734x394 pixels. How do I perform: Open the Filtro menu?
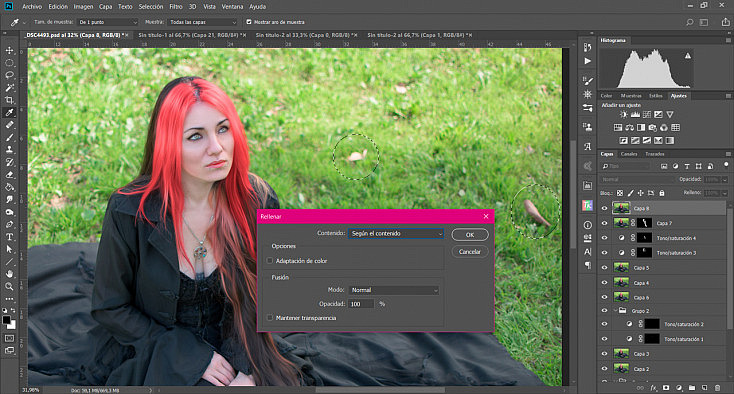pyautogui.click(x=176, y=7)
